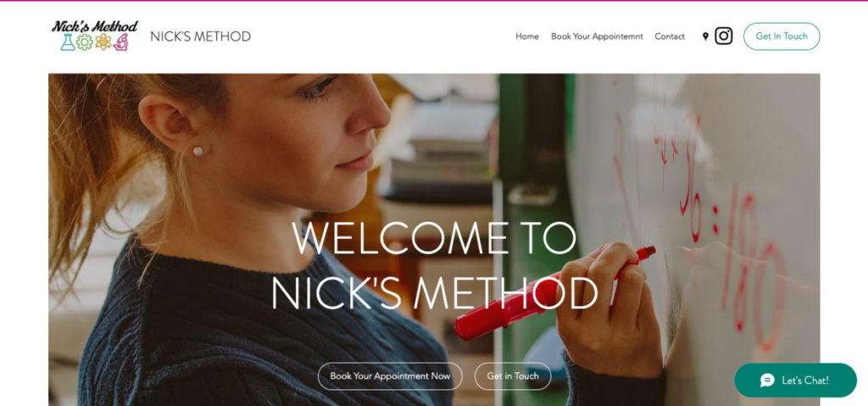868x406 pixels.
Task: Click the green gear icon in the logo
Action: point(85,42)
